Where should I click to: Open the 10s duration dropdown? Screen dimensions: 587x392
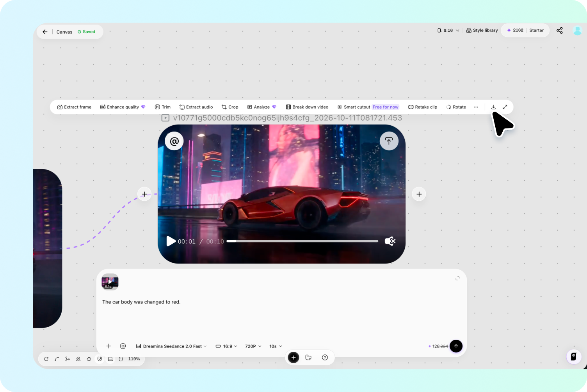276,346
